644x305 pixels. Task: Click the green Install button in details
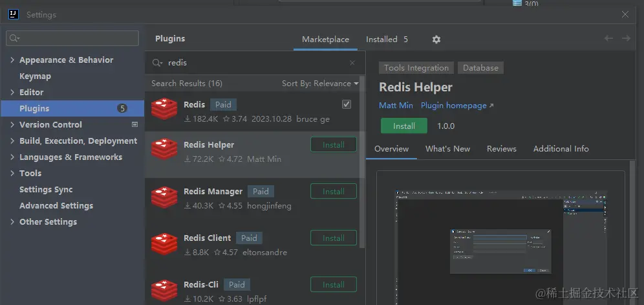(x=404, y=126)
